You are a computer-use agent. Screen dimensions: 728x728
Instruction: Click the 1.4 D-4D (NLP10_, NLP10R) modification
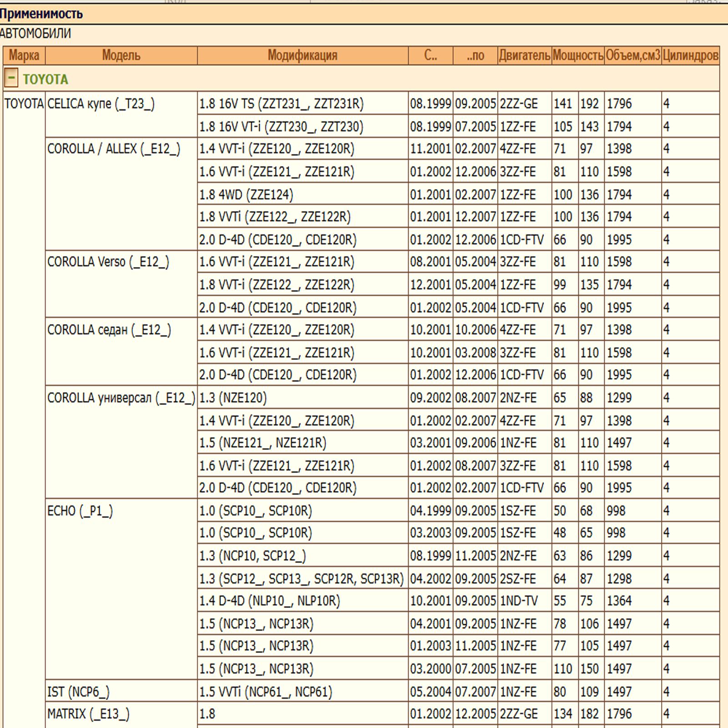[x=269, y=601]
